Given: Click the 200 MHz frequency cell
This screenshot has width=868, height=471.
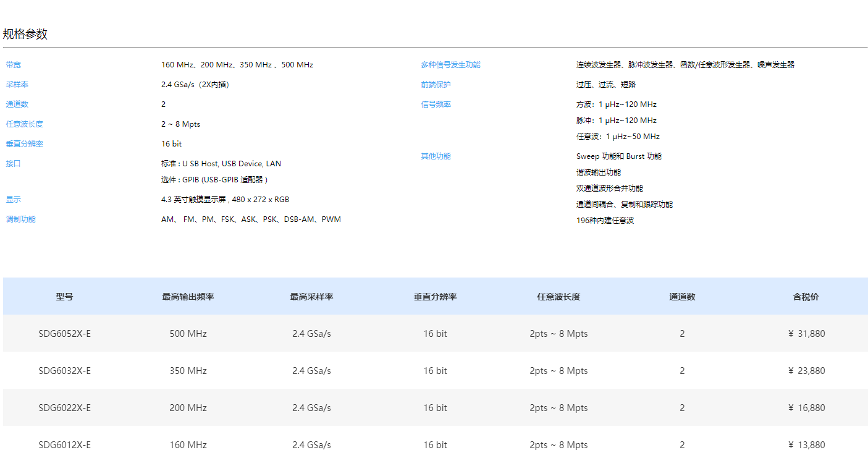Looking at the screenshot, I should click(188, 408).
